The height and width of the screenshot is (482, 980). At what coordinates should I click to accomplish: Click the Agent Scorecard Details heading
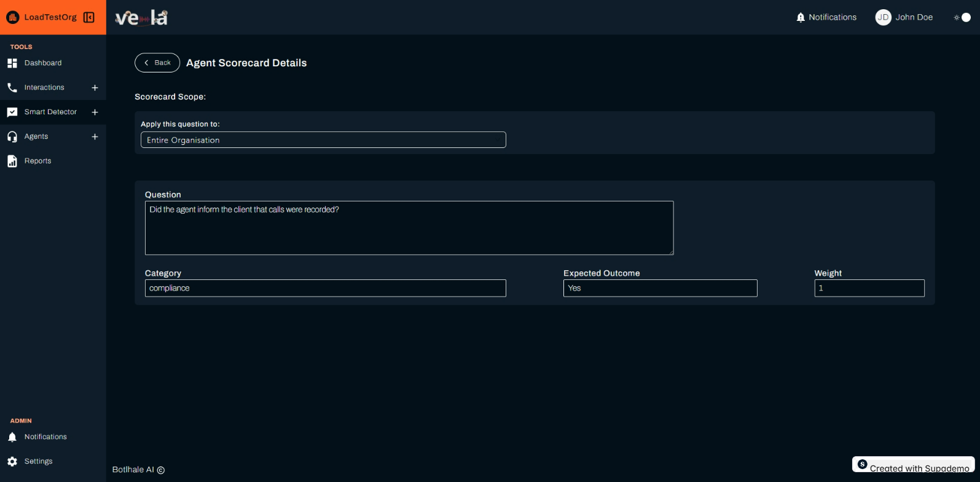coord(246,63)
